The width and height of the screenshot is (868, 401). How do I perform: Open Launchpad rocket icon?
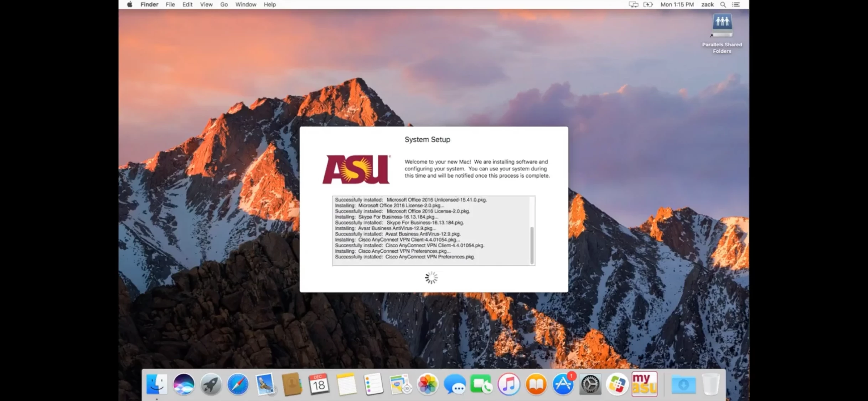211,384
